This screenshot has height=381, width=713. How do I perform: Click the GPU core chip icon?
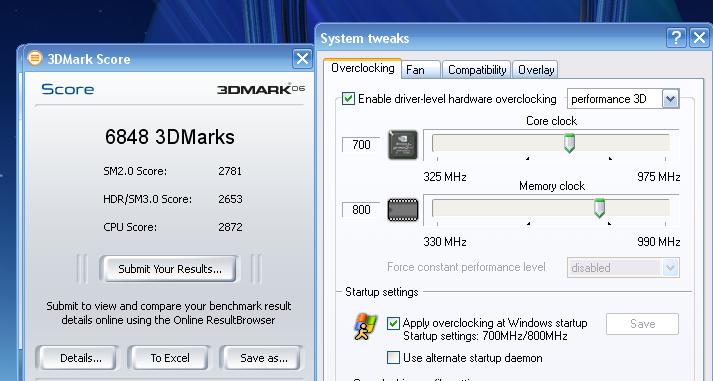point(403,145)
